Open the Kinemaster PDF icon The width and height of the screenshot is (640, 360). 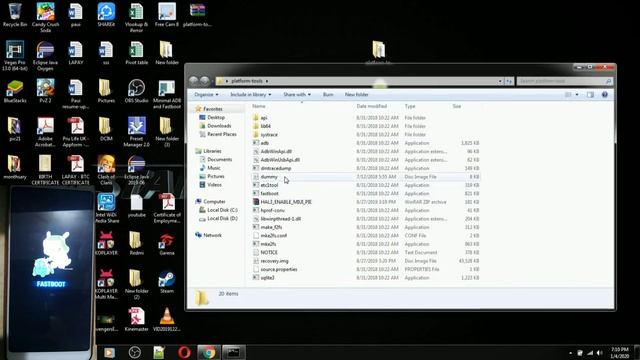[x=136, y=319]
